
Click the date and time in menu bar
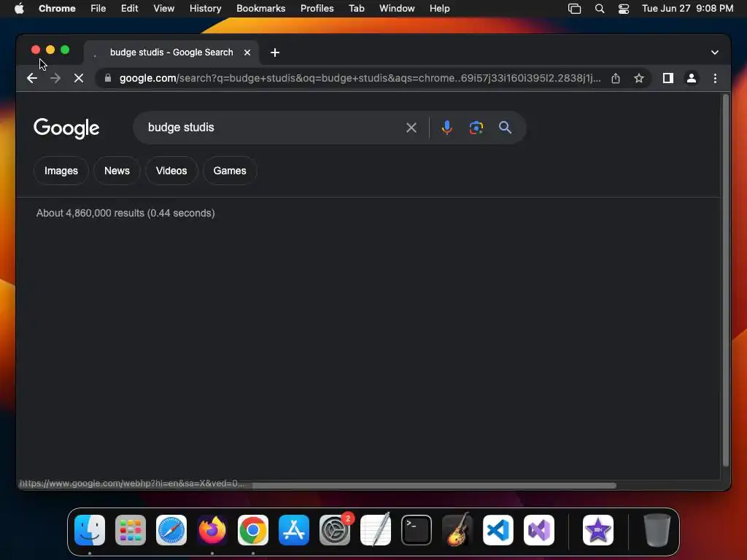coord(687,9)
